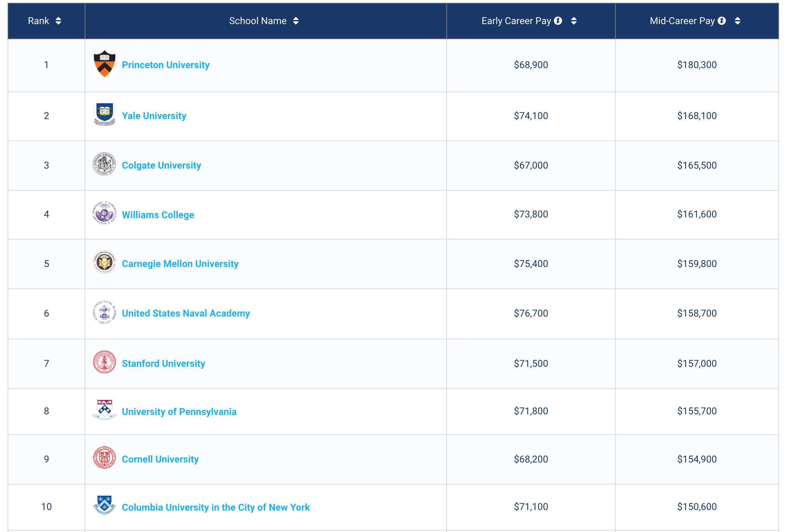Click rank number 1 cell
The image size is (788, 532).
coord(46,65)
